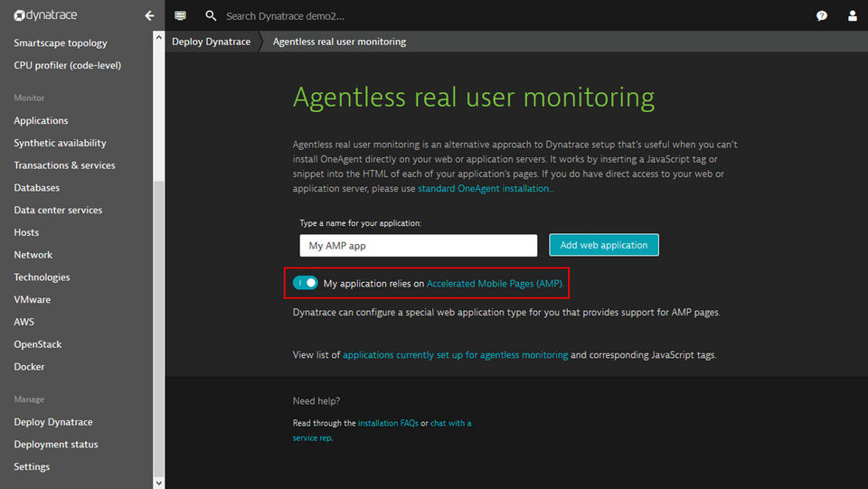Open the user profile icon
This screenshot has width=868, height=489.
point(852,15)
